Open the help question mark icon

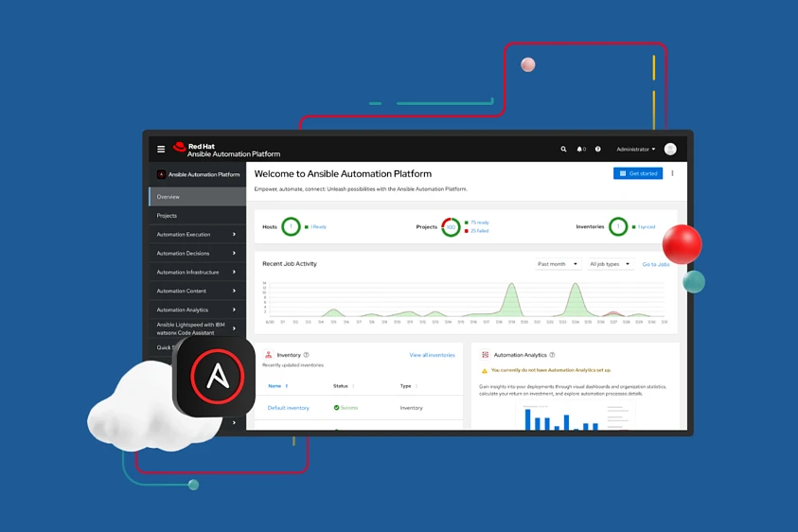(597, 150)
